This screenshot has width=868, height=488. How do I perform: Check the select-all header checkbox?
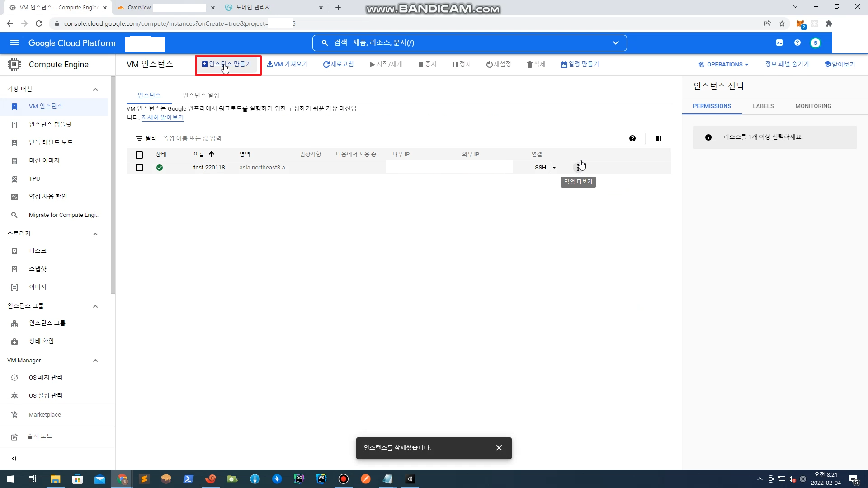click(x=139, y=155)
